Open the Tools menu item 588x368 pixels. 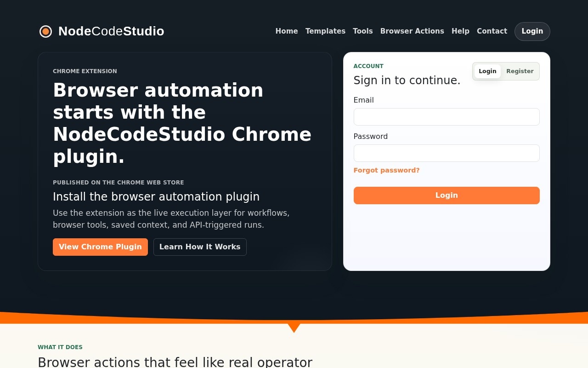[x=363, y=31]
